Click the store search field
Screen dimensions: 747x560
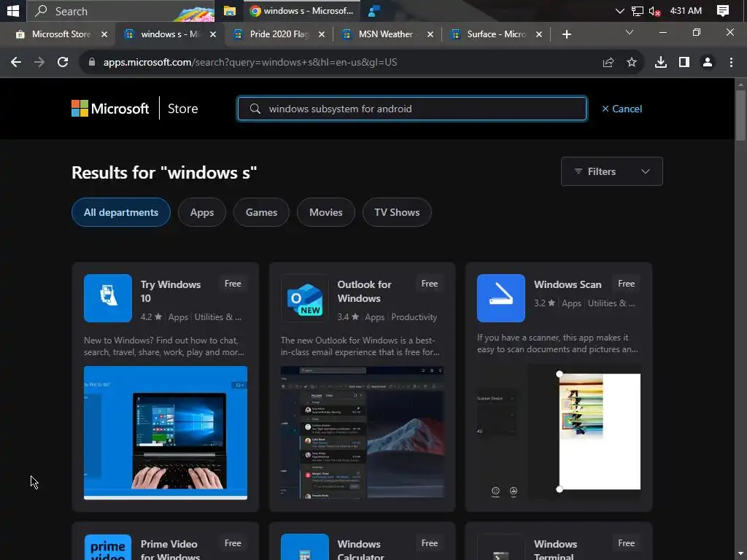point(412,109)
